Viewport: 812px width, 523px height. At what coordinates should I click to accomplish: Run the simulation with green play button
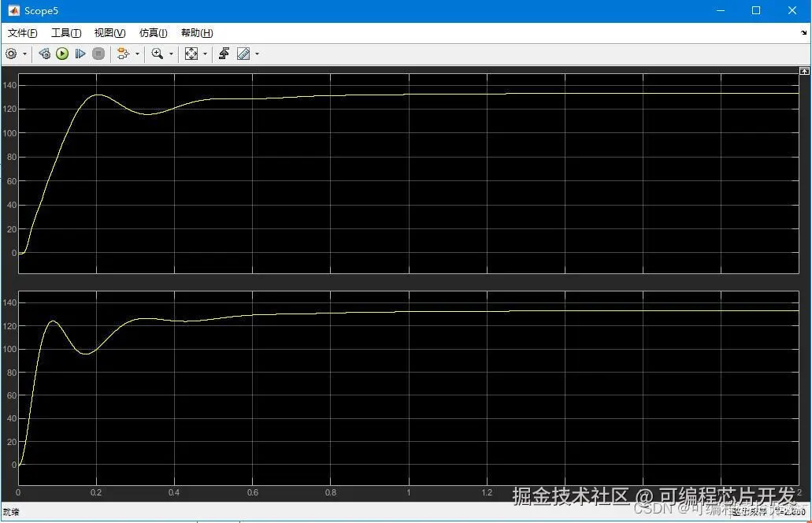tap(62, 54)
